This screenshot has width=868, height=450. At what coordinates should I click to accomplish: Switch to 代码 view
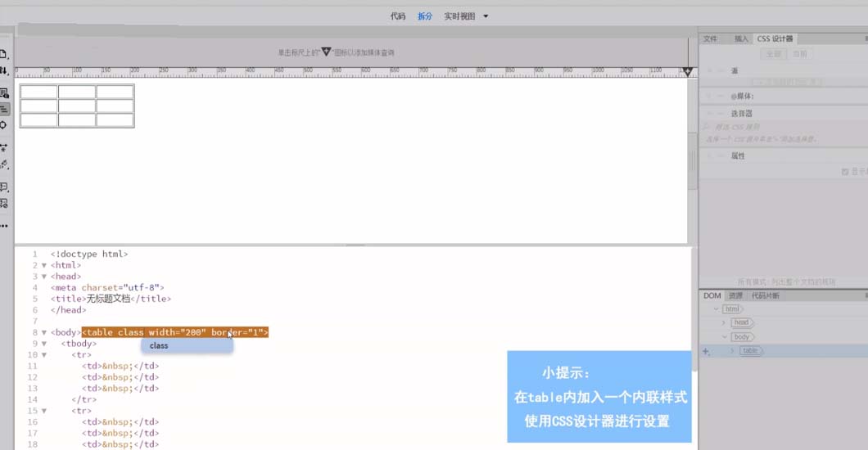click(397, 16)
